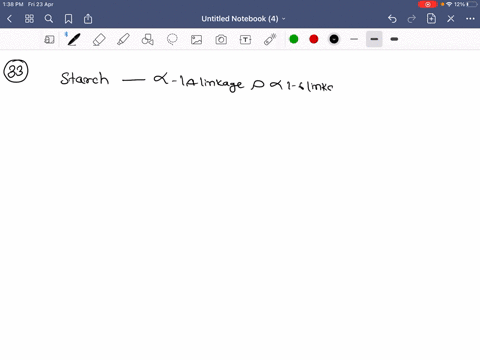The height and width of the screenshot is (360, 480).
Task: Go back using the left chevron
Action: click(x=9, y=19)
